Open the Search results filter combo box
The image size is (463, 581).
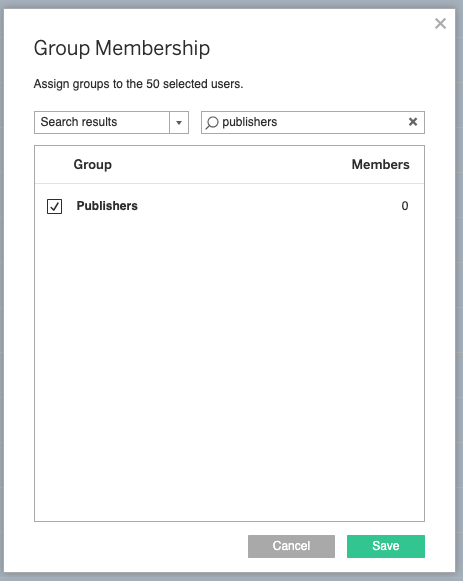pos(111,122)
